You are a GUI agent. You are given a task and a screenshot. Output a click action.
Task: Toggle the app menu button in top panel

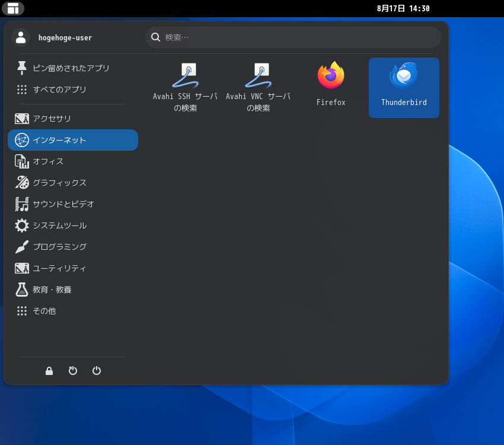(13, 8)
